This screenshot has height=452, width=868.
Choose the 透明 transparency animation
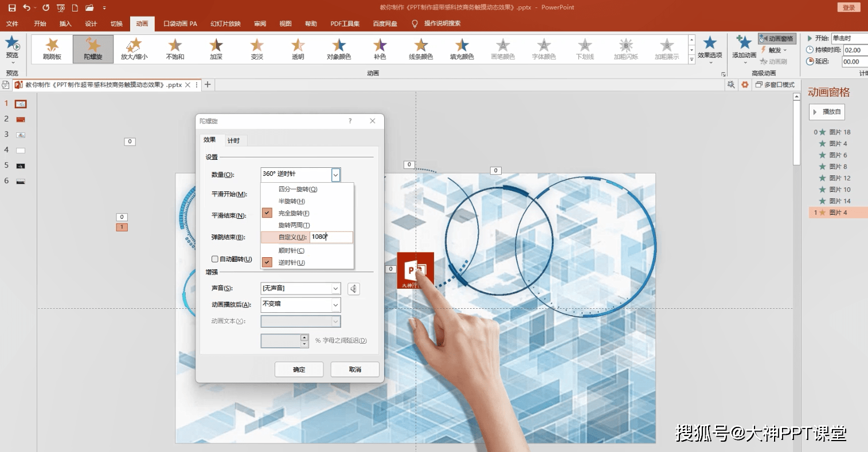point(298,49)
